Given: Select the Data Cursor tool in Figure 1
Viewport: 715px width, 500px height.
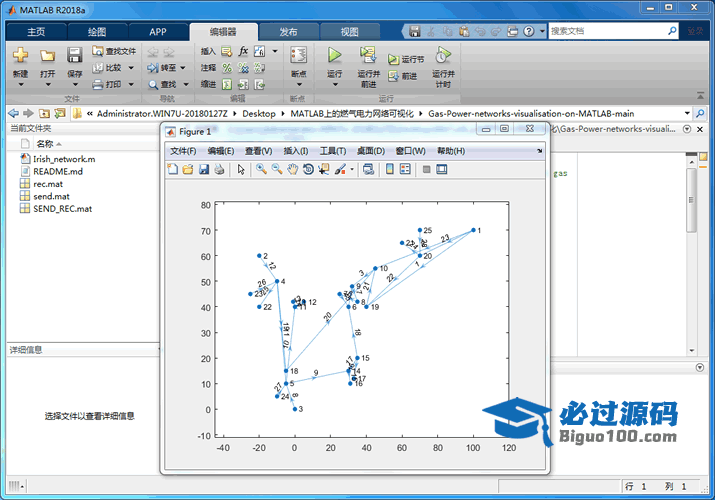Looking at the screenshot, I should click(x=324, y=170).
